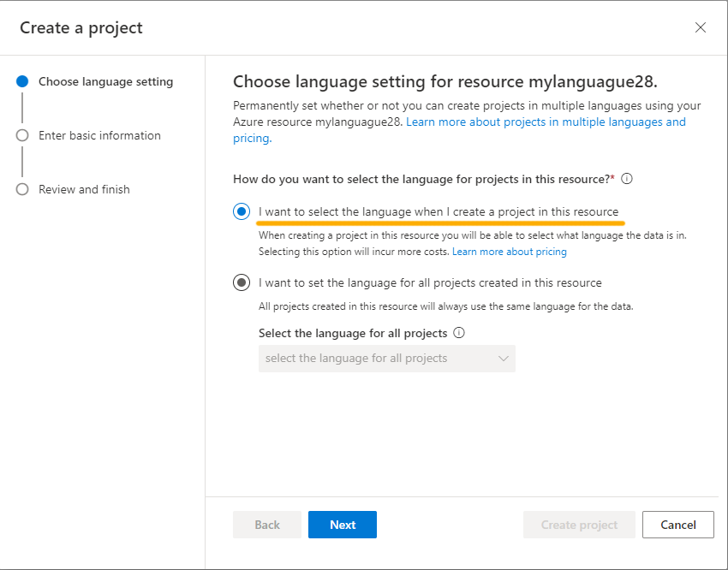728x570 pixels.
Task: Click the heading Choose language setting for resource mylanguague28
Action: [445, 81]
